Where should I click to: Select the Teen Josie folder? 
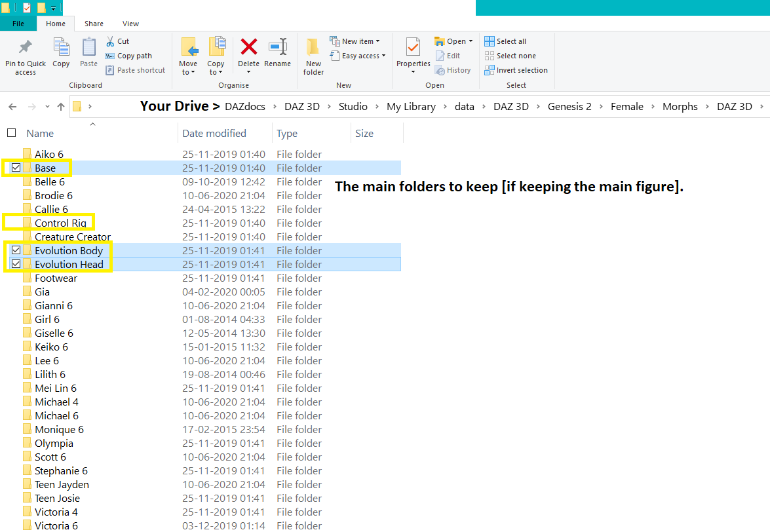point(57,498)
